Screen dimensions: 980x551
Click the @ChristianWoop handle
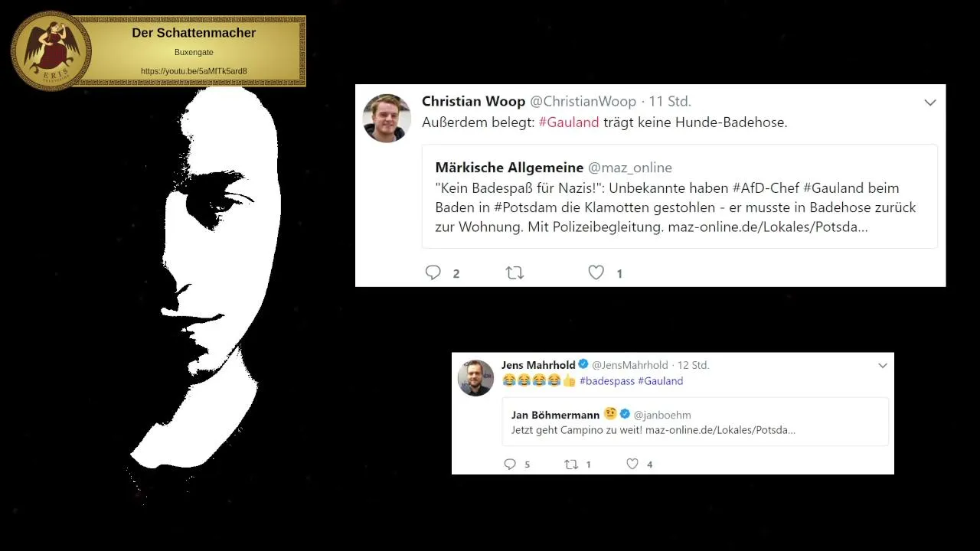pyautogui.click(x=583, y=101)
